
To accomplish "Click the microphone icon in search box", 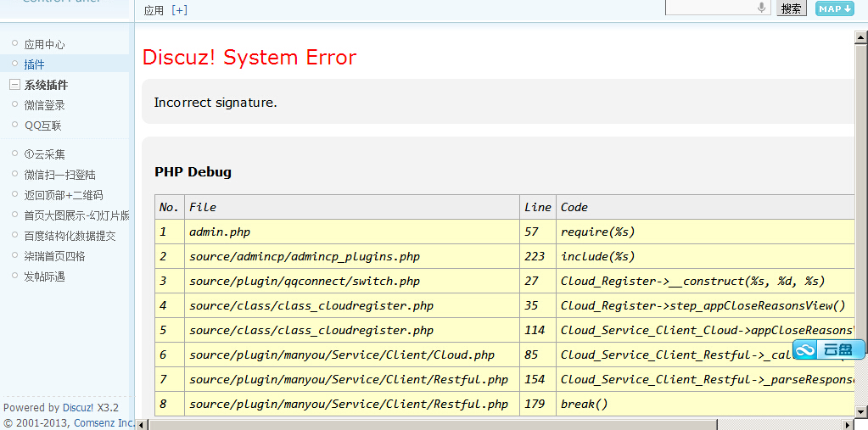I will click(x=762, y=8).
